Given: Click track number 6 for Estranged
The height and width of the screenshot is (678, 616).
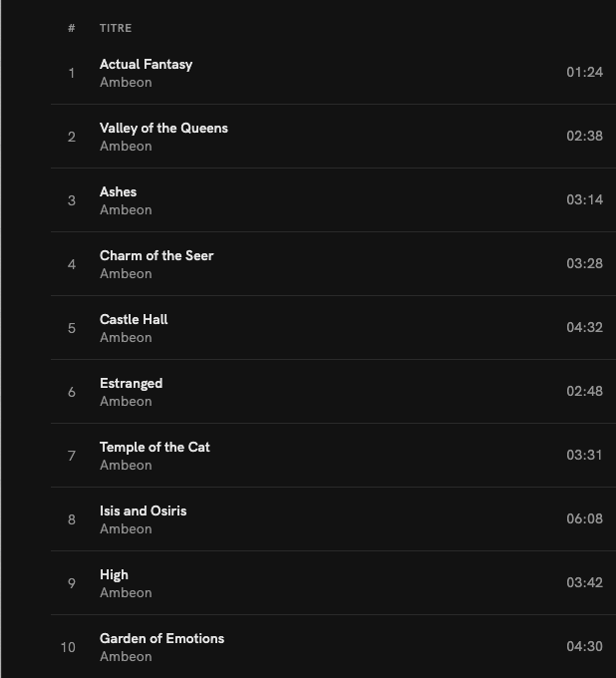Looking at the screenshot, I should point(72,392).
